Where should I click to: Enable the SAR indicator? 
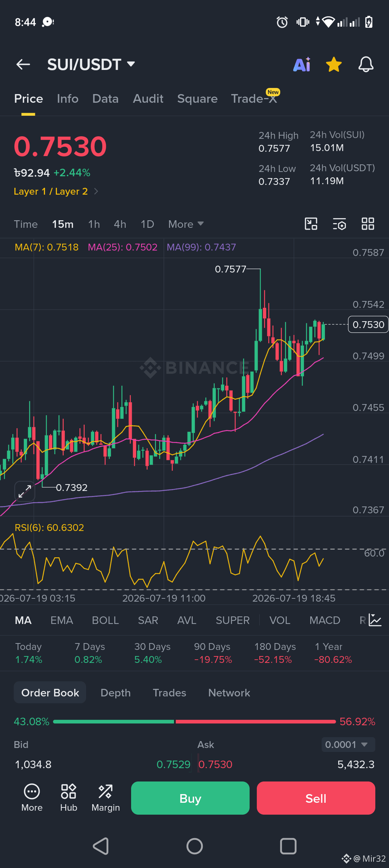(148, 620)
